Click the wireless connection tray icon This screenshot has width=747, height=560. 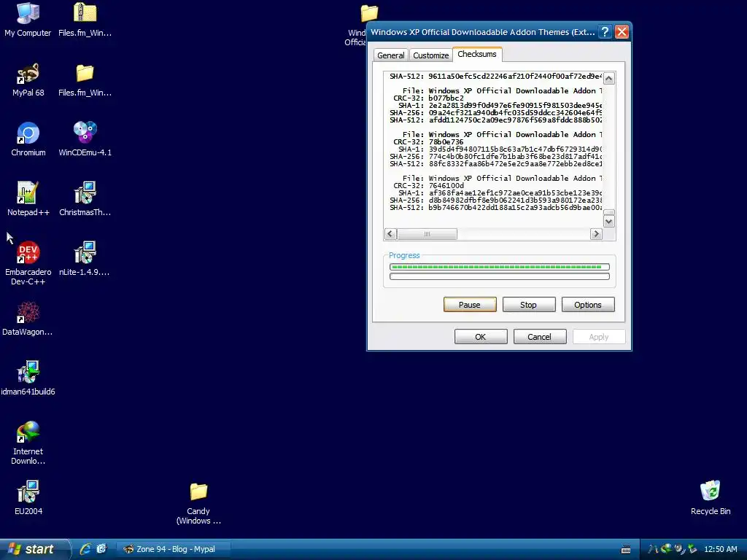coord(679,549)
